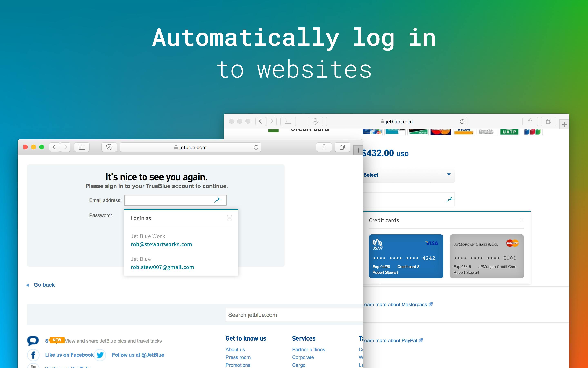588x368 pixels.
Task: Show all tabs in front Safari window
Action: 342,147
